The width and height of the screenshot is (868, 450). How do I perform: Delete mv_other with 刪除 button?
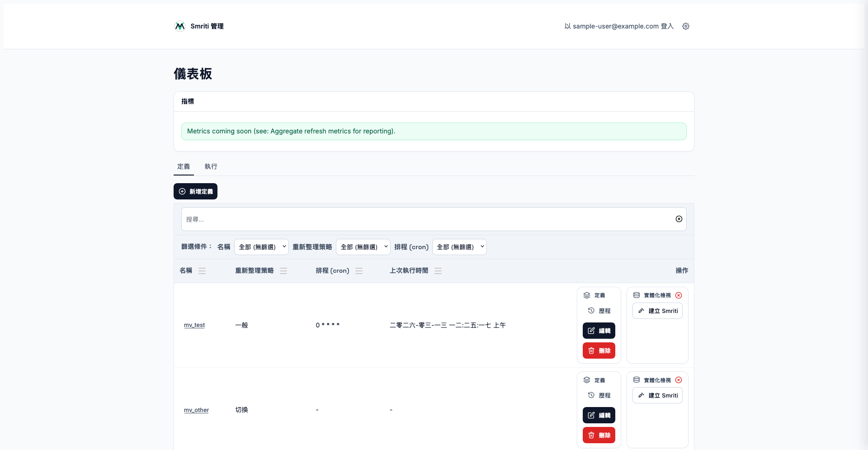tap(599, 435)
